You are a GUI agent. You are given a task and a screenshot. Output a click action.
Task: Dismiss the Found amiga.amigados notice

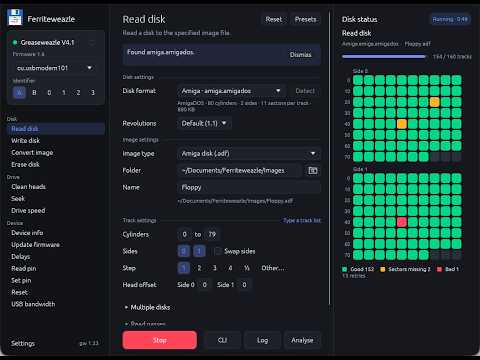(x=300, y=55)
